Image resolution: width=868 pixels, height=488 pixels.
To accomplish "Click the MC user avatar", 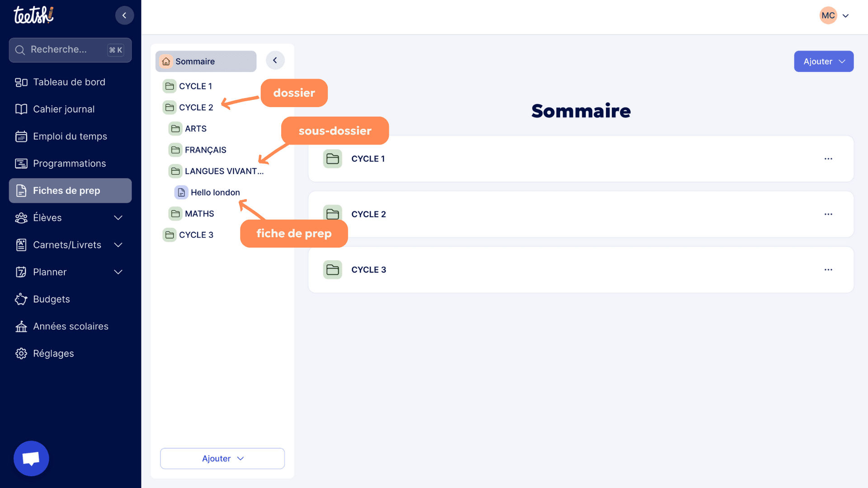I will click(828, 15).
